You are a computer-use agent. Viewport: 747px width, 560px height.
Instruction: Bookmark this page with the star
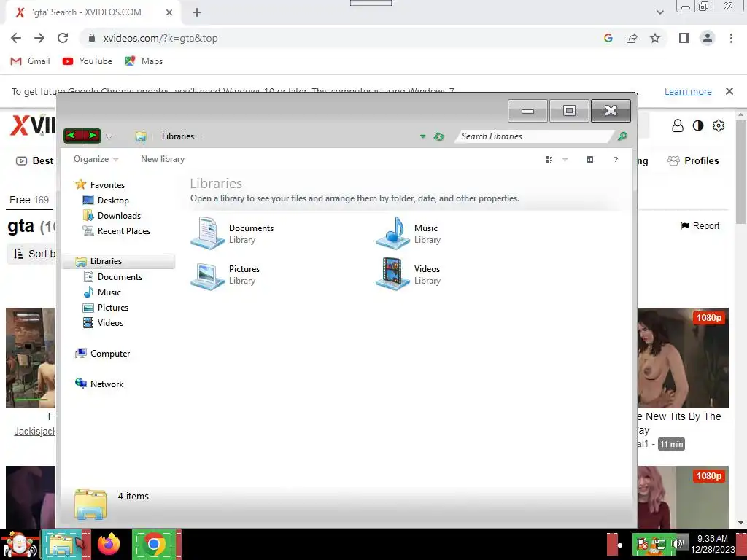pyautogui.click(x=655, y=38)
